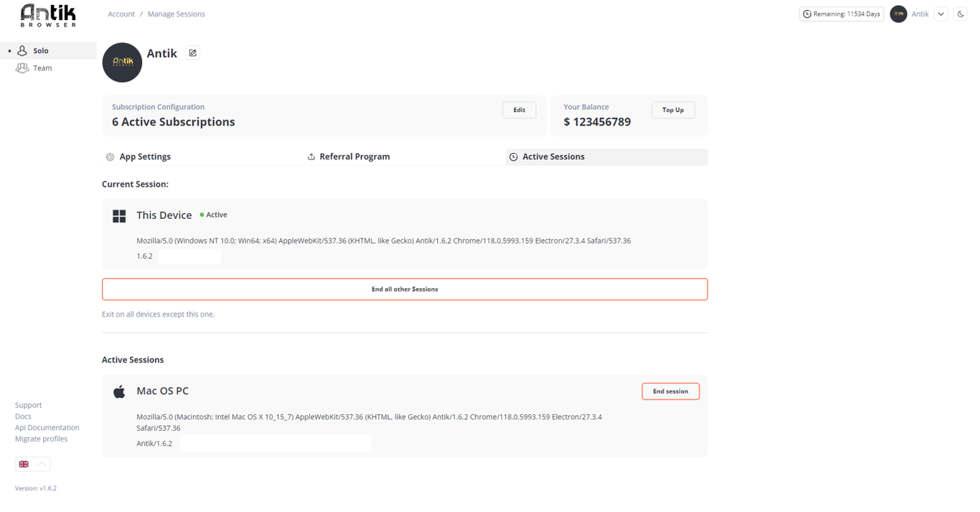Go to Account breadcrumb

point(121,14)
